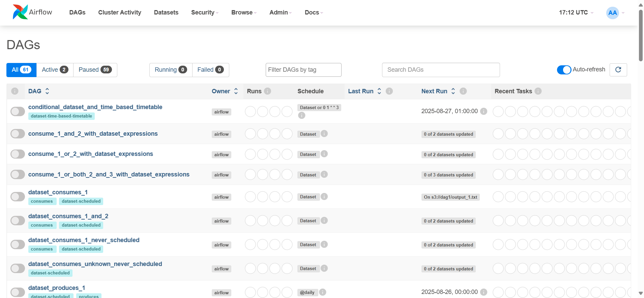Viewport: 644px width, 298px height.
Task: Filter by Failed 0 status
Action: click(x=210, y=70)
